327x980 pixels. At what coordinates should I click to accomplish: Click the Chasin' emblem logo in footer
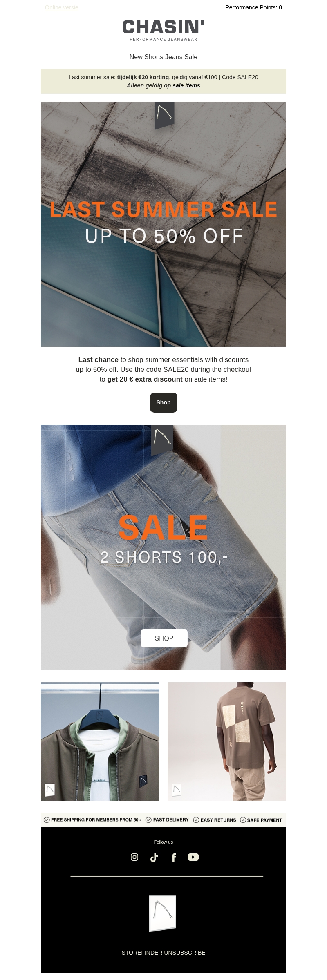coord(163,914)
